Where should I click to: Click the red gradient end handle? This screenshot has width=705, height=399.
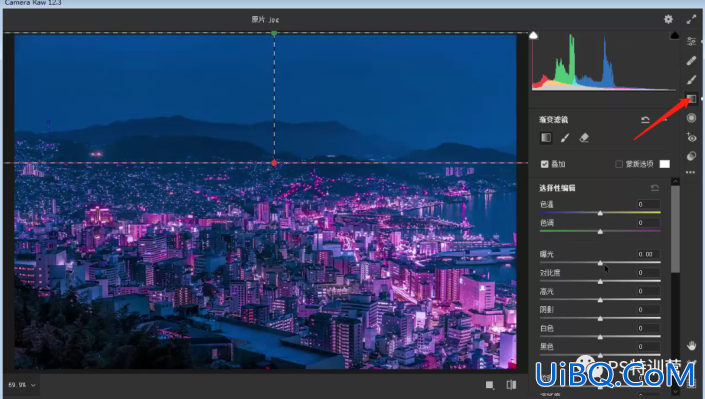pos(274,163)
